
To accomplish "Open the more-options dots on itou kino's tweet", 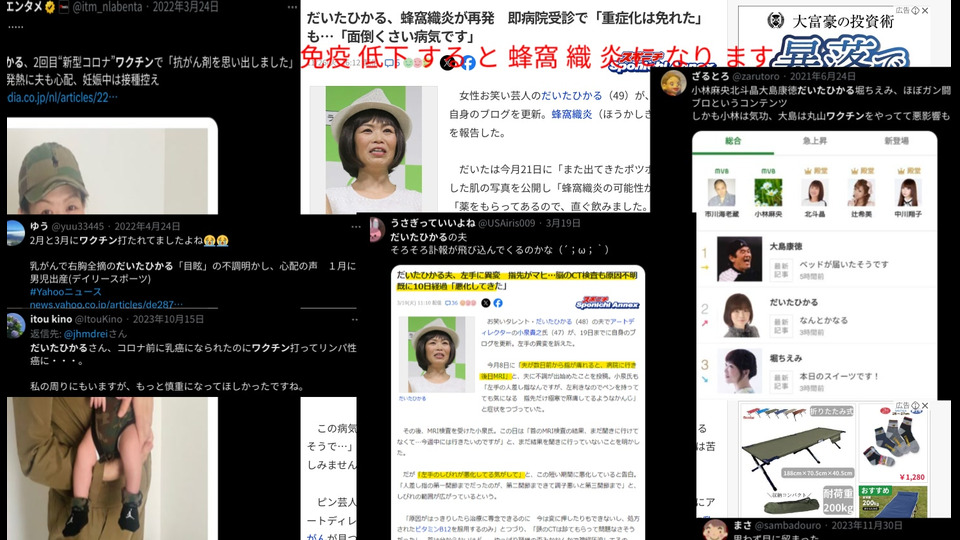I will click(354, 320).
